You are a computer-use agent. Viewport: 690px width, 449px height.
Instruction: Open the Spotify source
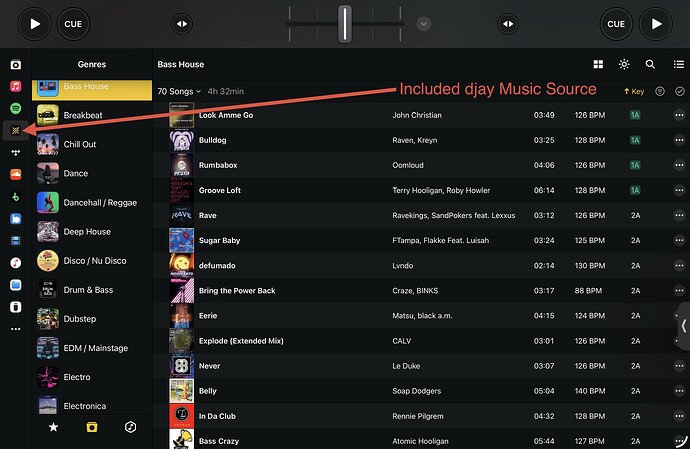pos(15,108)
